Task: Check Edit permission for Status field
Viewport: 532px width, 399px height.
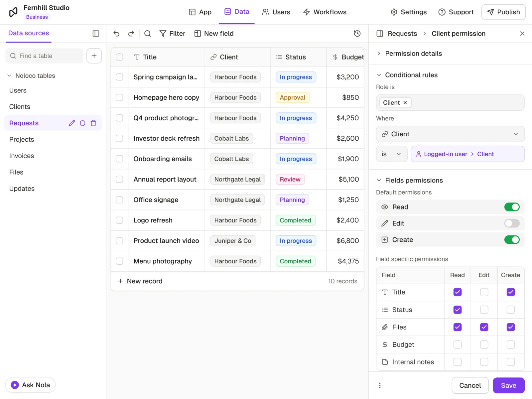Action: 484,310
